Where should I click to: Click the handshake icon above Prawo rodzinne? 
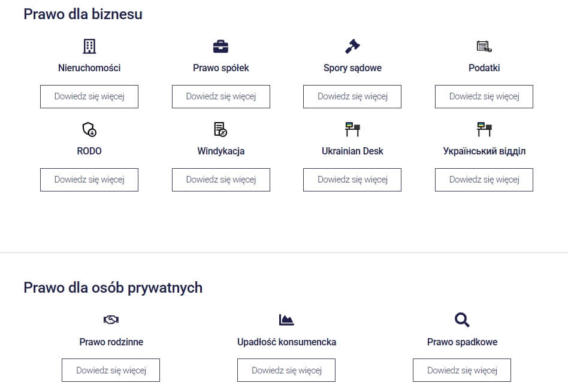111,320
